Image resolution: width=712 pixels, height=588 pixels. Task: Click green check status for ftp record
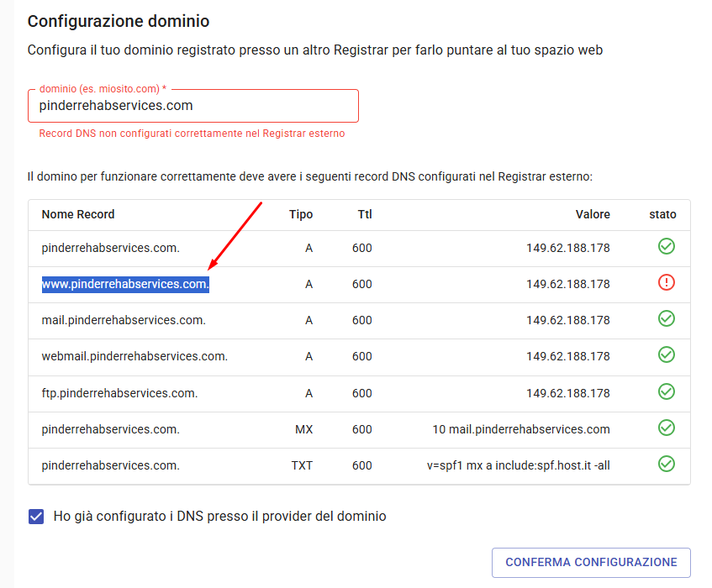(x=666, y=391)
